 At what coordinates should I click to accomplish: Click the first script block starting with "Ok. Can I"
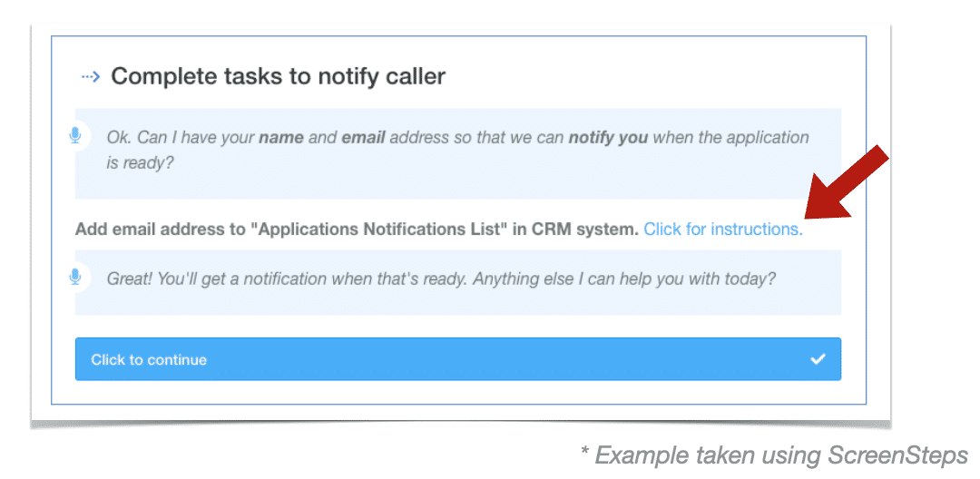(458, 153)
